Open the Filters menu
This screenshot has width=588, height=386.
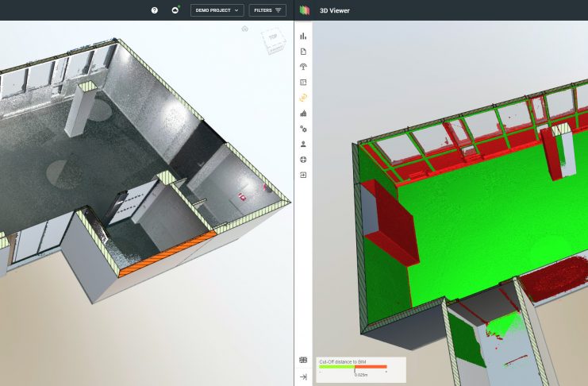coord(268,10)
